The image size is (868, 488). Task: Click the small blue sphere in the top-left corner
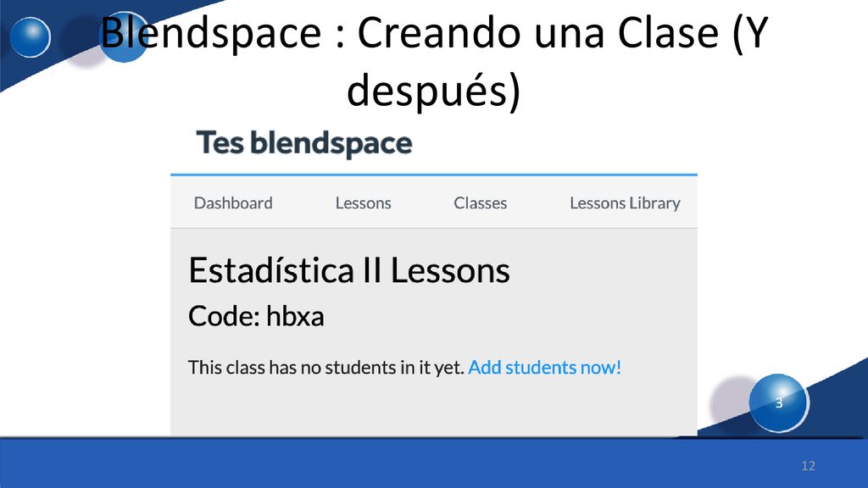(31, 37)
